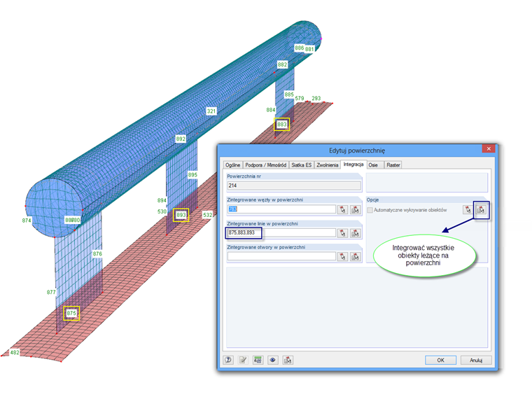Click the Powierzchnia nr field showing 214
Image resolution: width=532 pixels, height=399 pixels.
[294, 185]
